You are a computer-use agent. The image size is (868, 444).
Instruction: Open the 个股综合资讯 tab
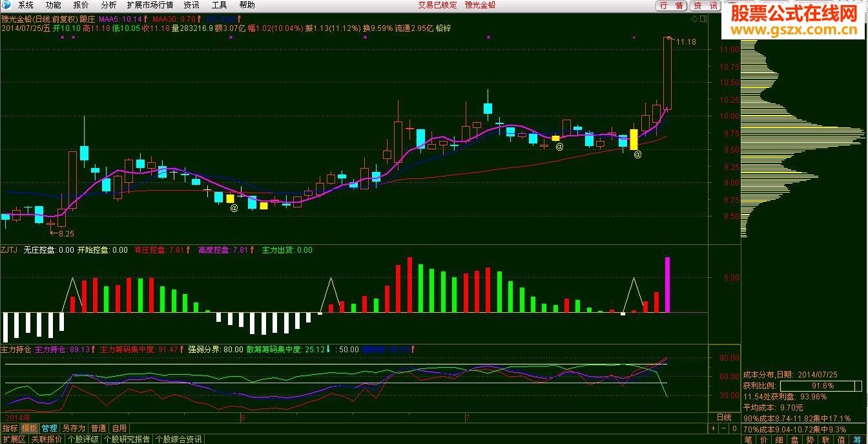tap(178, 439)
